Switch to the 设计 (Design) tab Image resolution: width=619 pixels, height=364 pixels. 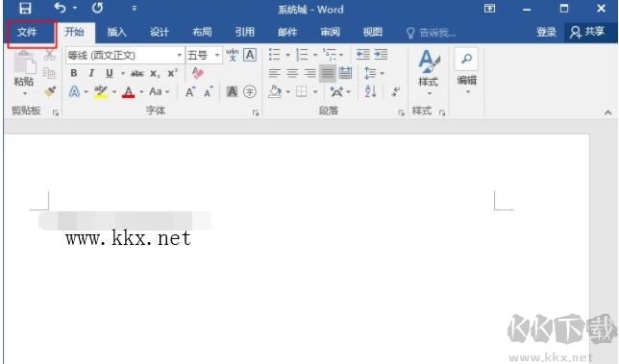point(160,32)
